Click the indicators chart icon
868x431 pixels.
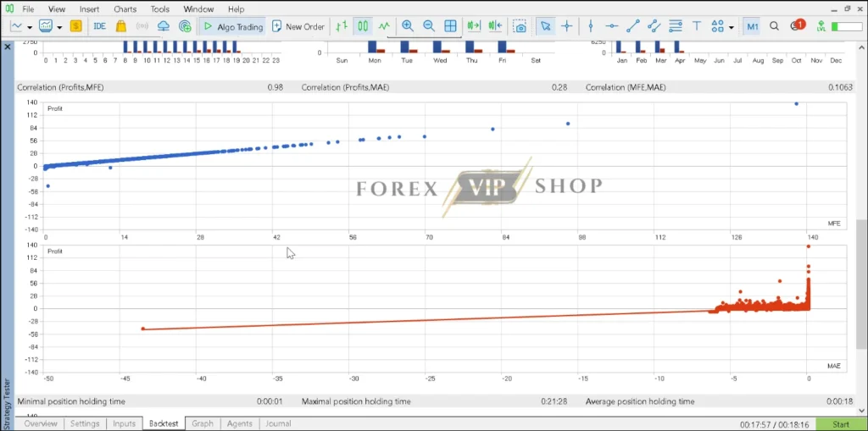click(46, 26)
